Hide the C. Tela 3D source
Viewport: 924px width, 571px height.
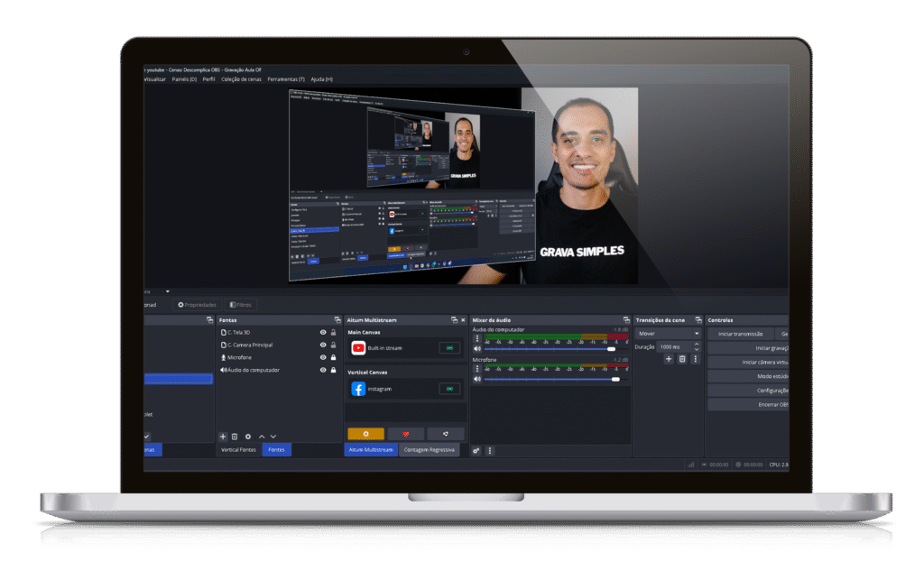[x=322, y=332]
